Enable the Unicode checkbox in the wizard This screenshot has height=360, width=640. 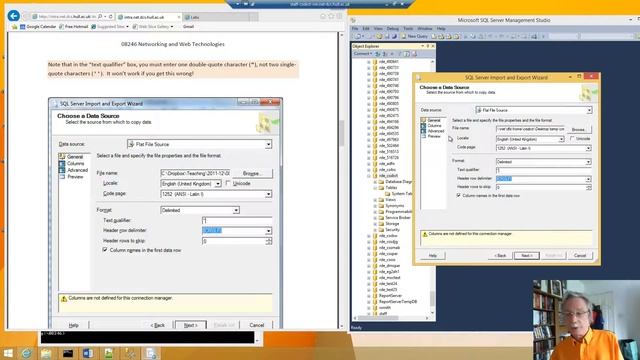point(572,139)
